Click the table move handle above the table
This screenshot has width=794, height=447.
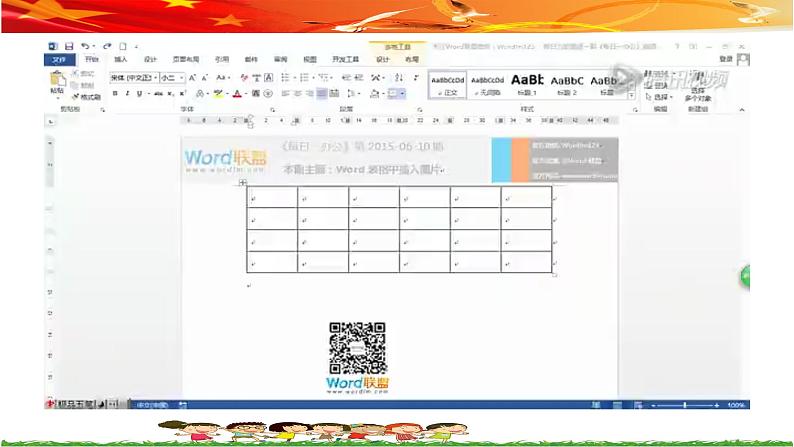[x=243, y=183]
